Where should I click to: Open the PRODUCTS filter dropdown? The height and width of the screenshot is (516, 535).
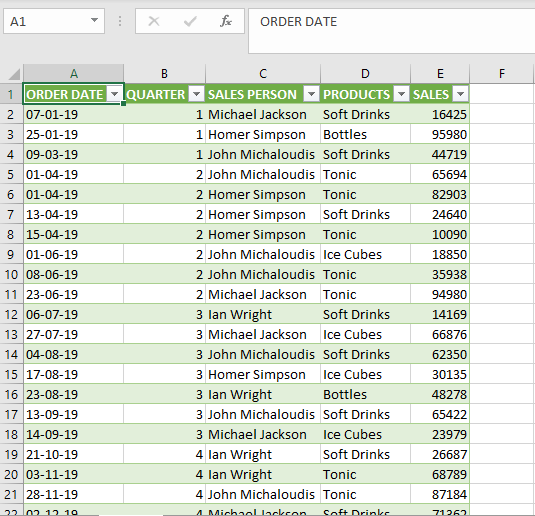pyautogui.click(x=401, y=94)
